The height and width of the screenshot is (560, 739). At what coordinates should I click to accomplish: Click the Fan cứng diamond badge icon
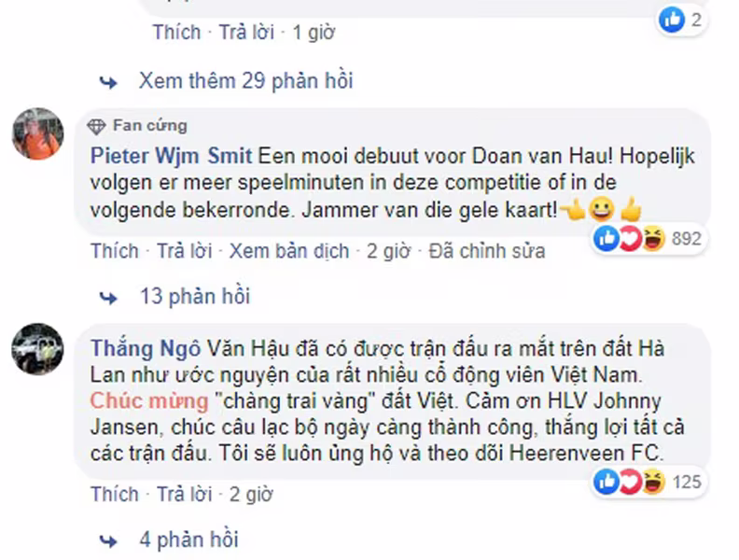point(97,126)
